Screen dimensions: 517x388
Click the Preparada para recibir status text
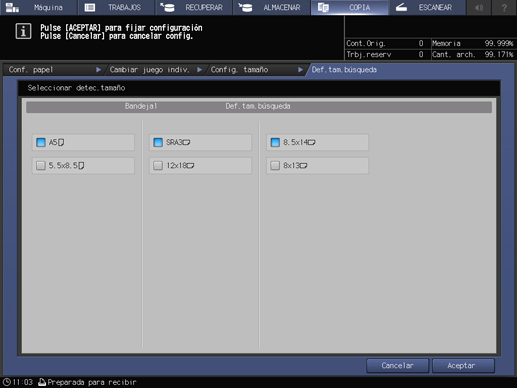coord(92,382)
